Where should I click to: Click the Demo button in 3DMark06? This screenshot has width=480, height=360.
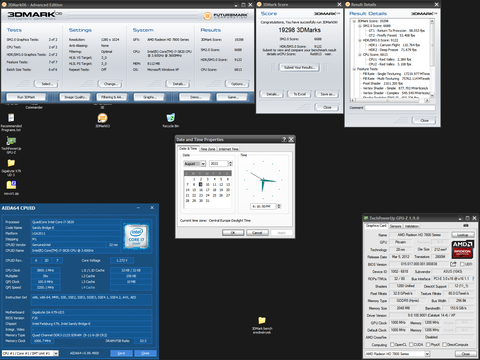pos(195,97)
